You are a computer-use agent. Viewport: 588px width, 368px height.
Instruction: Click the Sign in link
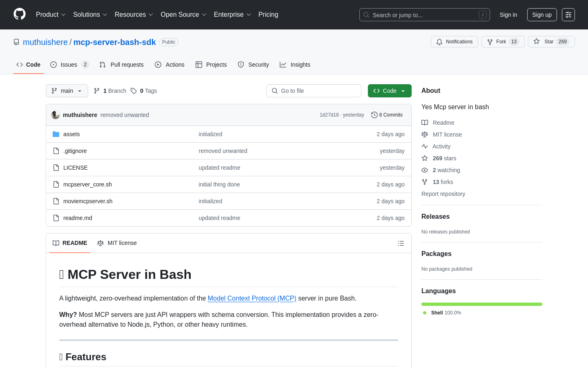[x=508, y=15]
